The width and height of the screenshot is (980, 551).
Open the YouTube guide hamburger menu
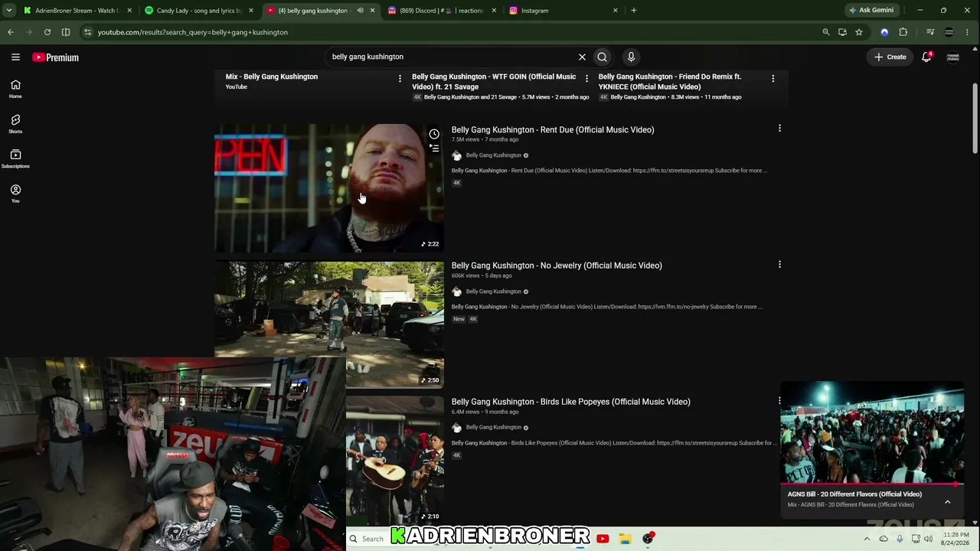[x=15, y=57]
